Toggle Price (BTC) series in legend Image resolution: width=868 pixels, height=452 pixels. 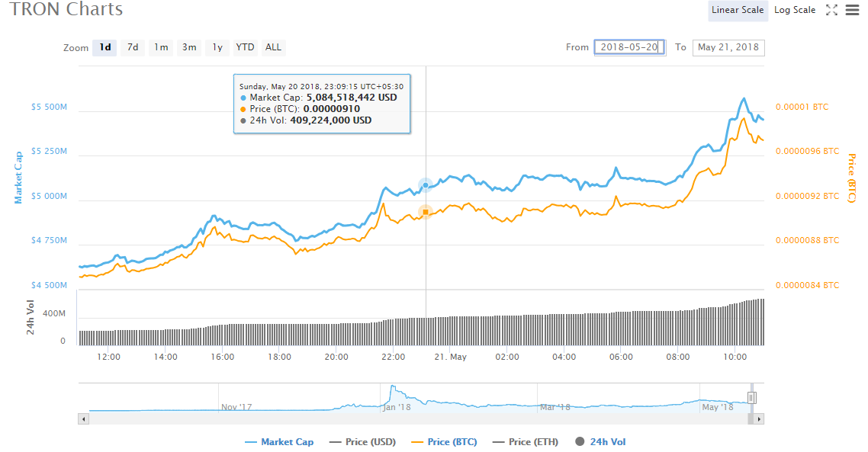click(x=445, y=442)
